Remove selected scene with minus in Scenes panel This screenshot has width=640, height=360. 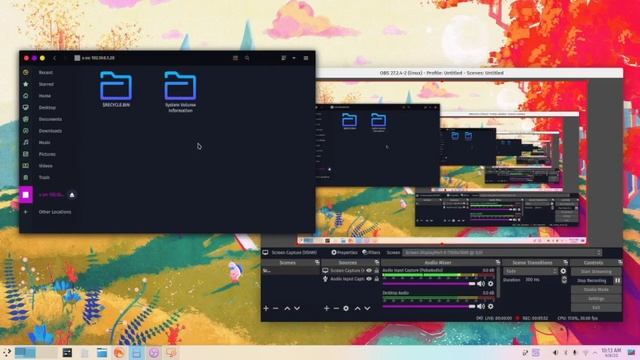(276, 309)
